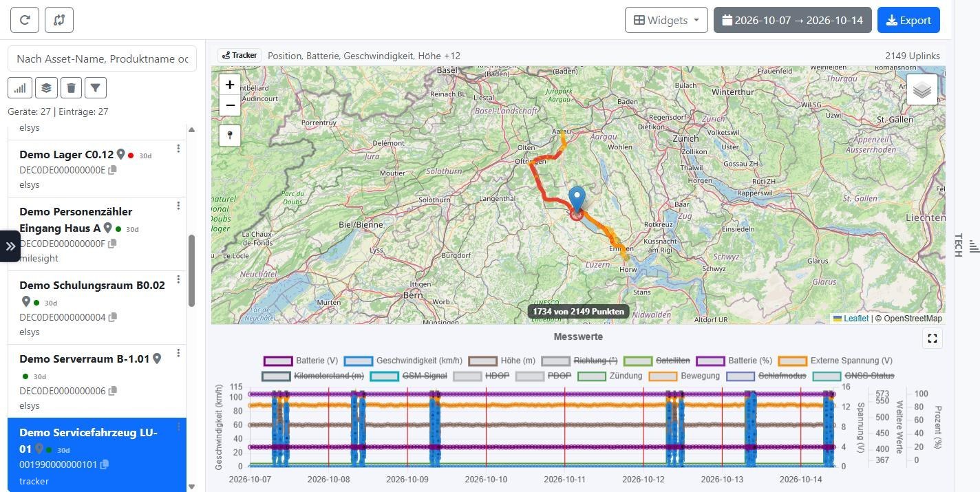Click location pin of Demo Personenzähler Eingang Haus A
The height and width of the screenshot is (492, 980).
[108, 228]
